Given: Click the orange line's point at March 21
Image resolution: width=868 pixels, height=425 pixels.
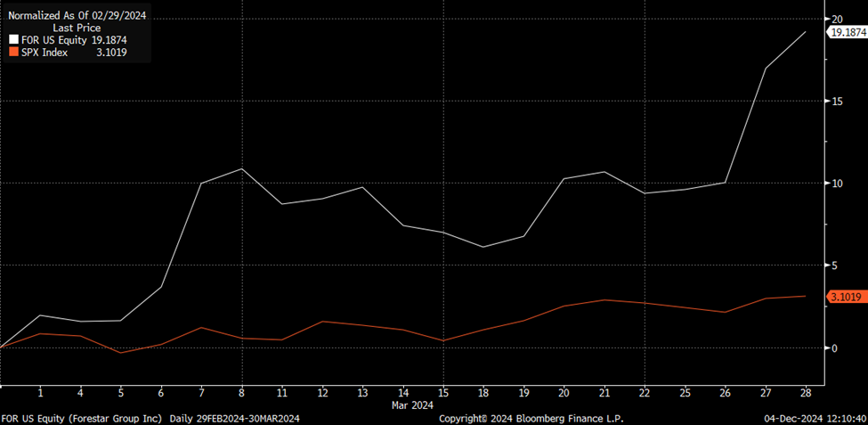Looking at the screenshot, I should pyautogui.click(x=604, y=299).
